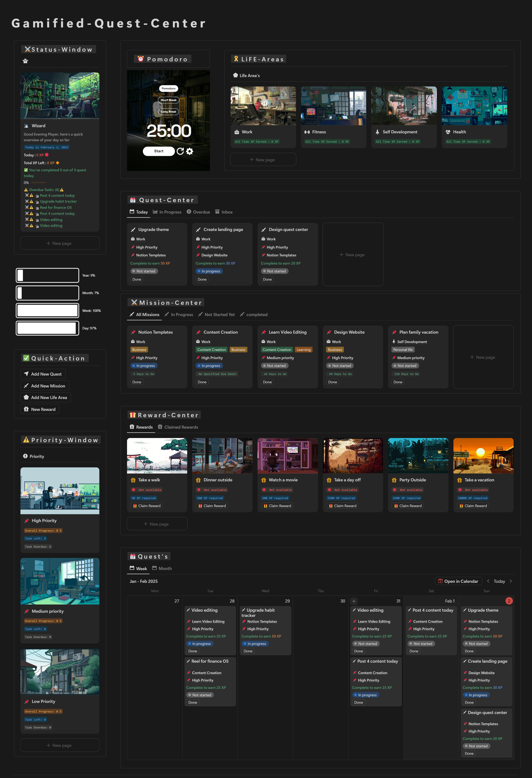Open the Health heart icon

448,132
